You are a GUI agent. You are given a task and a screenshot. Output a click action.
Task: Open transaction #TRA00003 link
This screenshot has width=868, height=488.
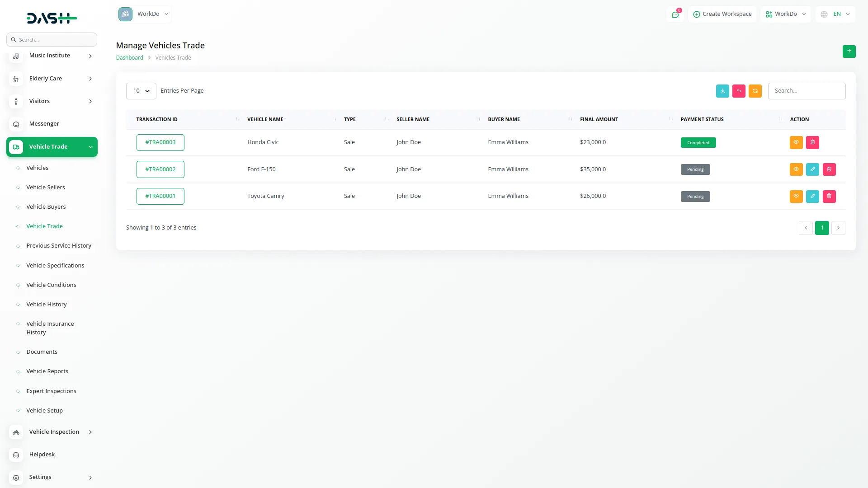coord(160,142)
